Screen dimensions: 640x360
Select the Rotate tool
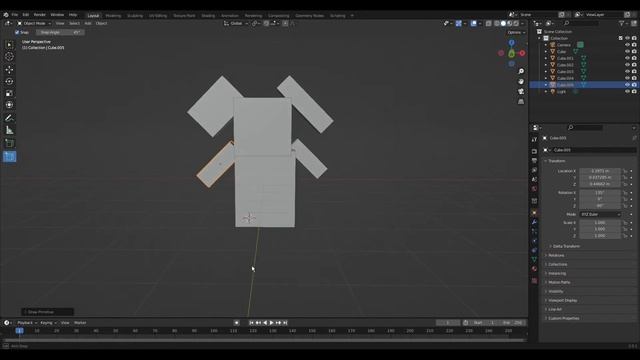[9, 81]
